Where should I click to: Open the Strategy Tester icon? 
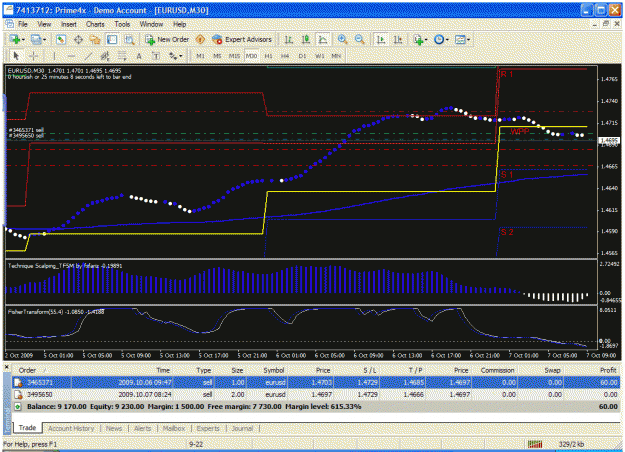129,39
